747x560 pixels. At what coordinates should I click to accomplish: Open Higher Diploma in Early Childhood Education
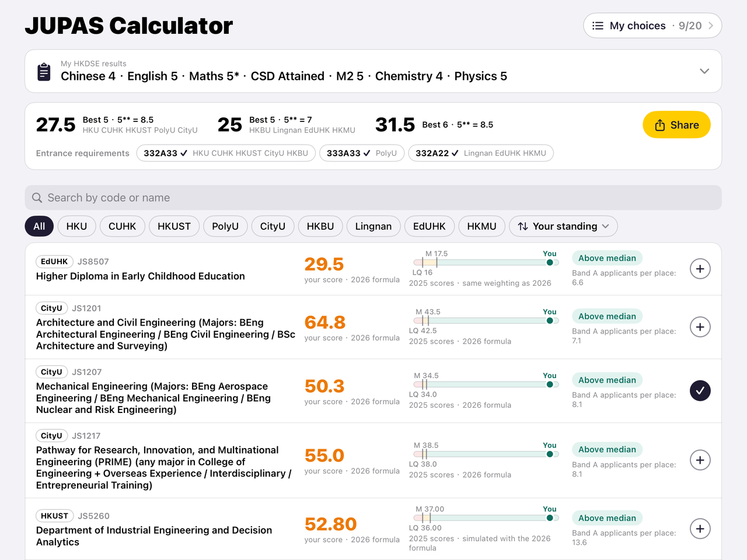click(x=141, y=276)
